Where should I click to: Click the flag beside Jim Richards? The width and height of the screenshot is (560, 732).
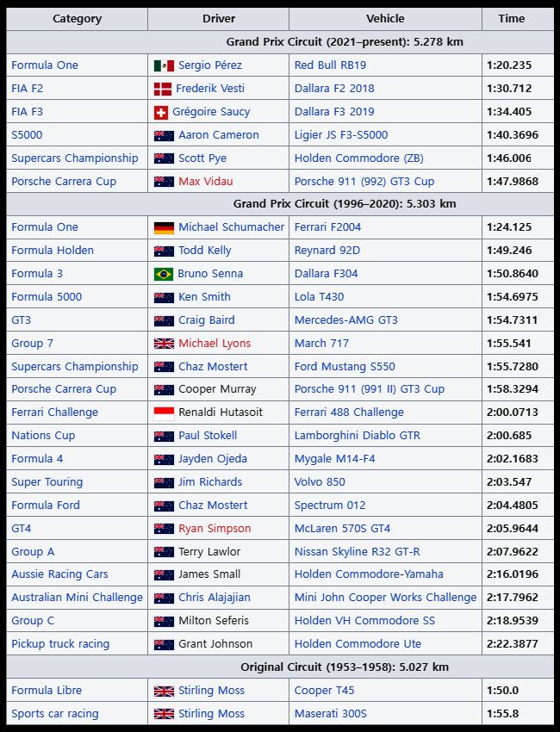164,483
